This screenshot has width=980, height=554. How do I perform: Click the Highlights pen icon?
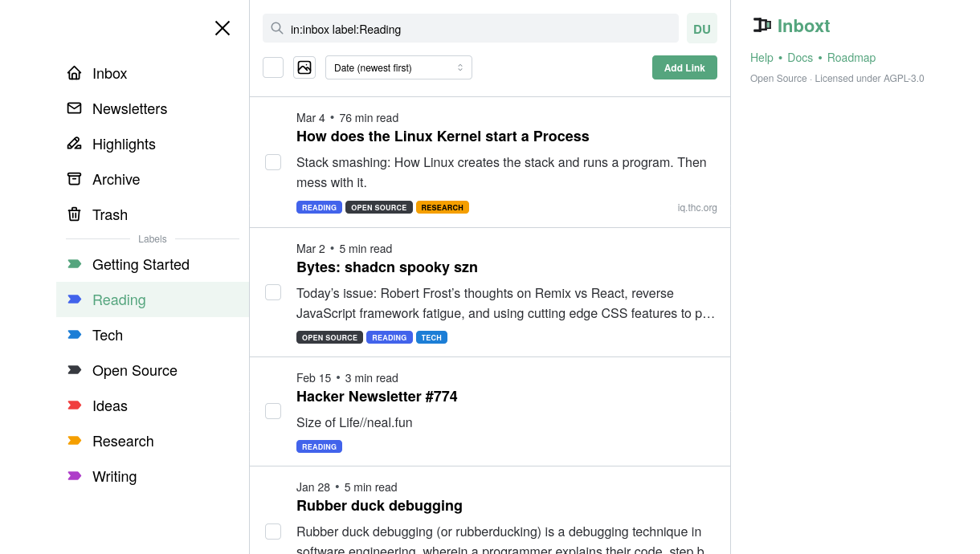(75, 144)
